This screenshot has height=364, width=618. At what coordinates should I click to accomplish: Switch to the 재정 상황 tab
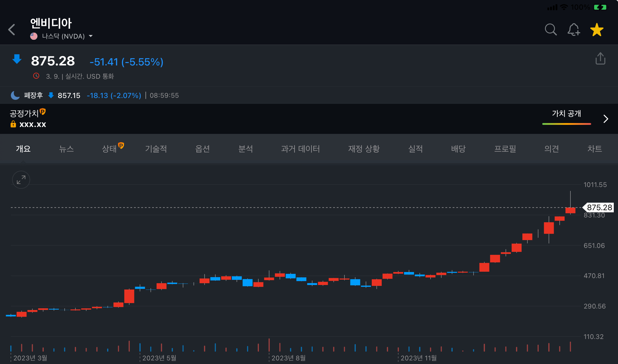point(364,149)
